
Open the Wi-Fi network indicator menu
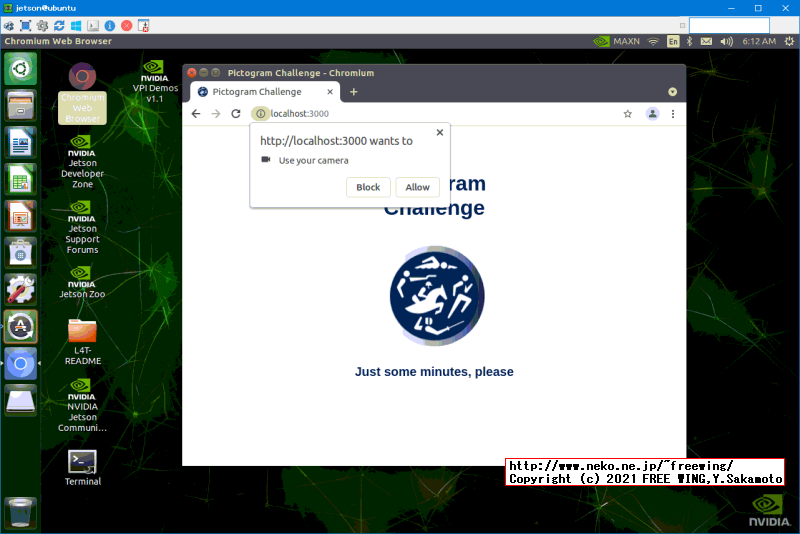(x=653, y=42)
